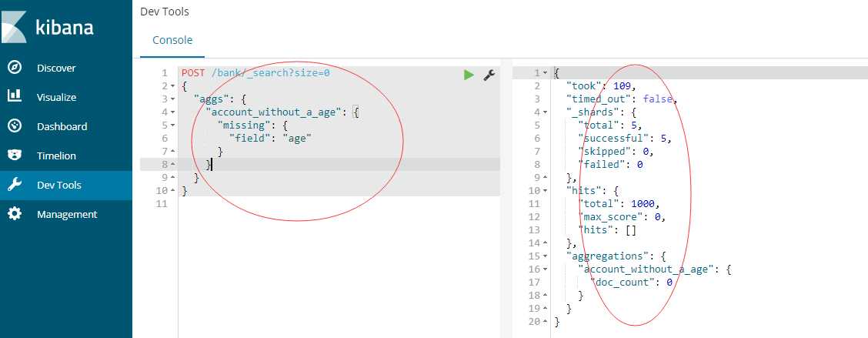
Task: Collapse "_shards" fold arrow on response line 4
Action: pyautogui.click(x=545, y=112)
